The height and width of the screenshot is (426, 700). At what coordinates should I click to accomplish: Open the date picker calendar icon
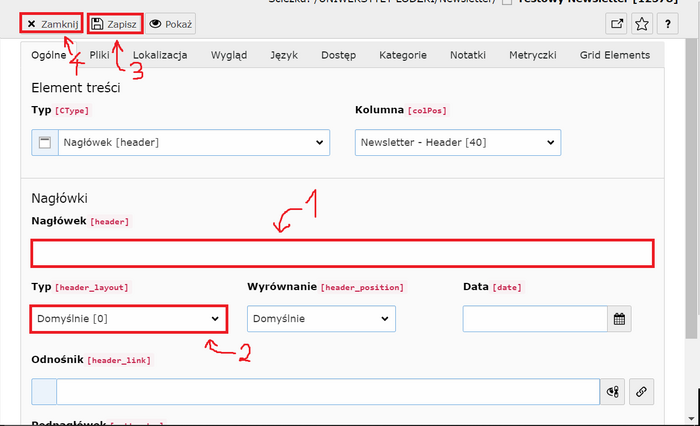tap(620, 319)
